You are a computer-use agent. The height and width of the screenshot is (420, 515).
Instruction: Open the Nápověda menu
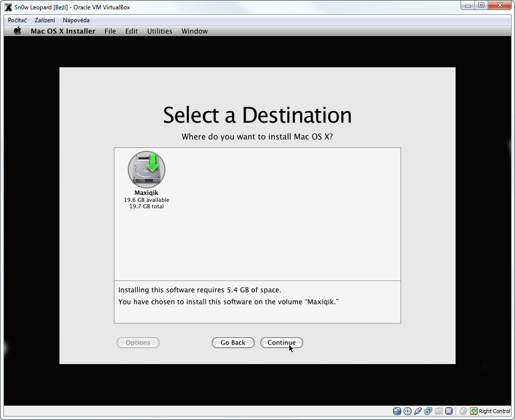[x=76, y=20]
